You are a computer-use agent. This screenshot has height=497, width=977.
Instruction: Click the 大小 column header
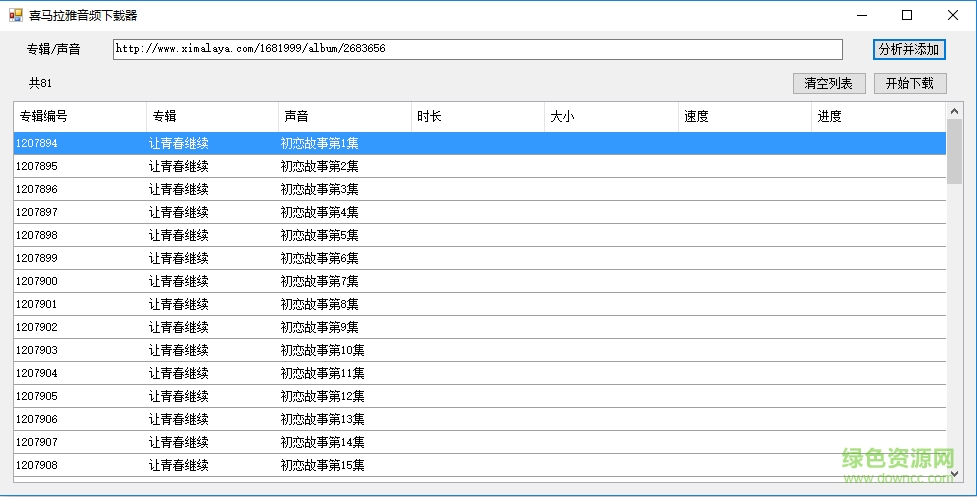[x=611, y=116]
